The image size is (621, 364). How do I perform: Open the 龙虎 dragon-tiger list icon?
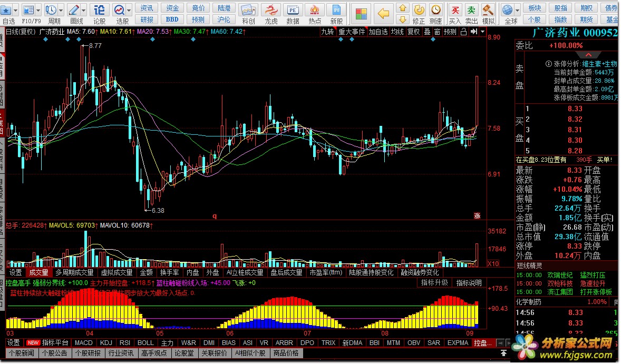tap(271, 10)
